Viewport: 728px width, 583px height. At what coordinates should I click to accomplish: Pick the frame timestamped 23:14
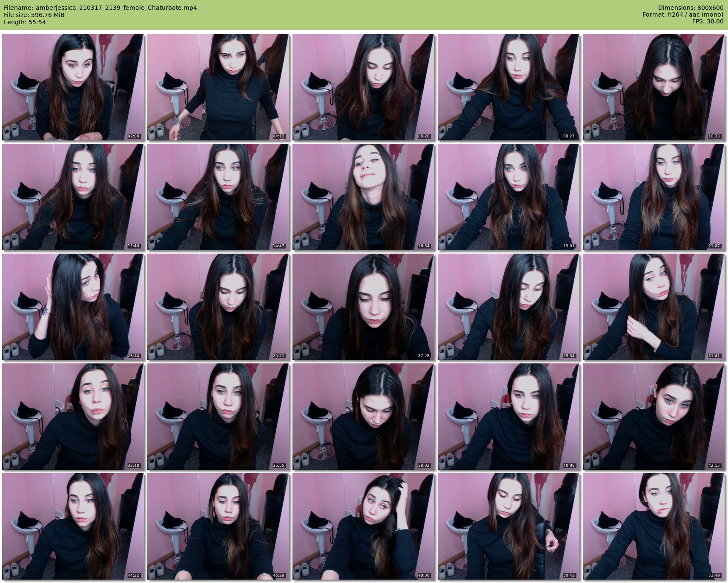[73, 307]
